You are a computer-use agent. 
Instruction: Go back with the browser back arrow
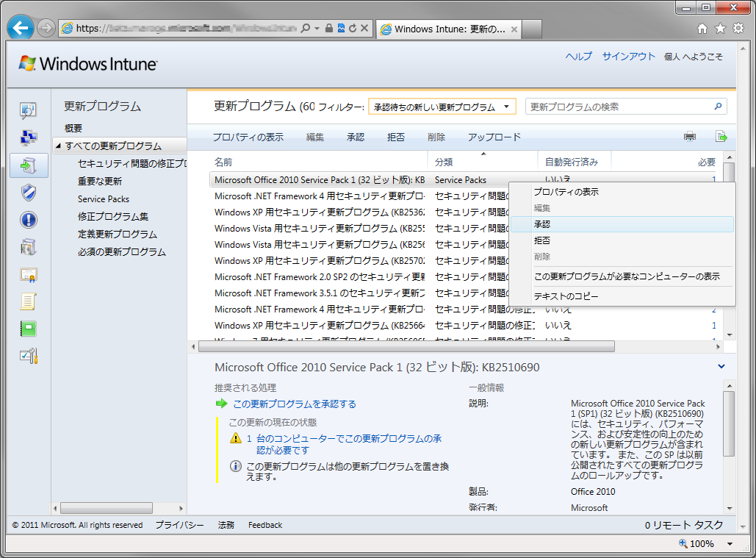21,28
